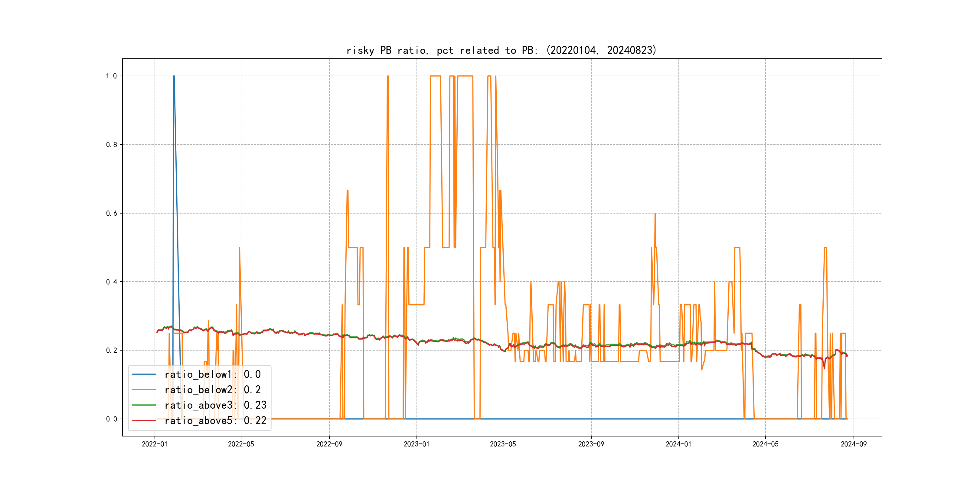The image size is (980, 490).
Task: Click the 2022-01 x-axis tick label
Action: pyautogui.click(x=155, y=444)
